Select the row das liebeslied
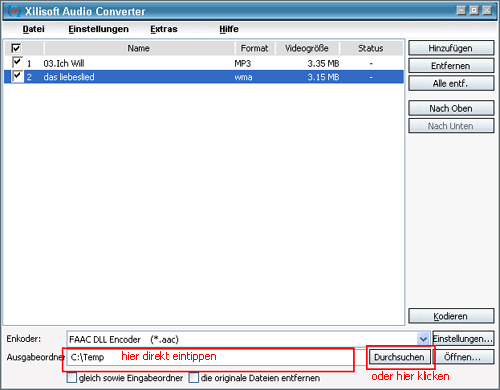The height and width of the screenshot is (390, 500). click(x=204, y=77)
